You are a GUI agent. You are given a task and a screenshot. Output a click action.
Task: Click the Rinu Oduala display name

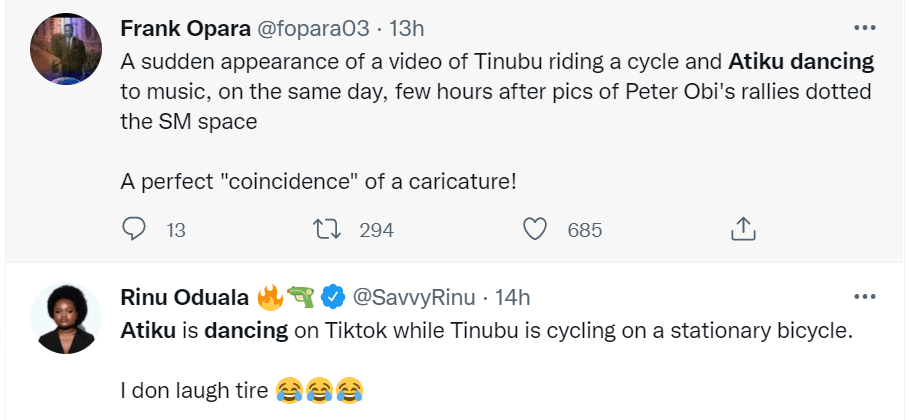[x=185, y=297]
